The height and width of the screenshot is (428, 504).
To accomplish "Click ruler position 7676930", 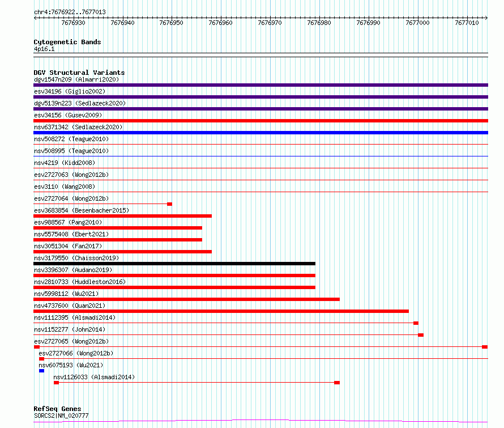I will pyautogui.click(x=73, y=23).
